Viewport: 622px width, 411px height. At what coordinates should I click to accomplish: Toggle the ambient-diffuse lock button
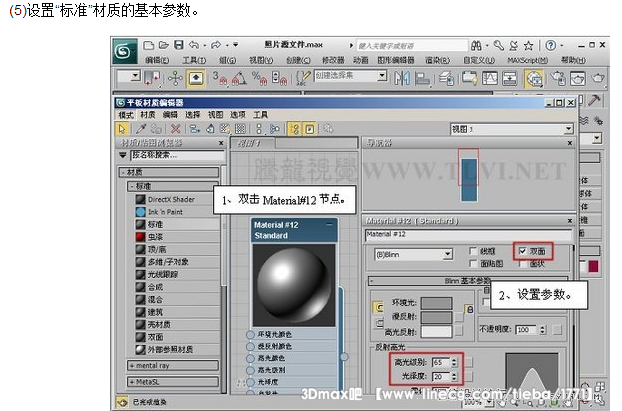pos(469,309)
